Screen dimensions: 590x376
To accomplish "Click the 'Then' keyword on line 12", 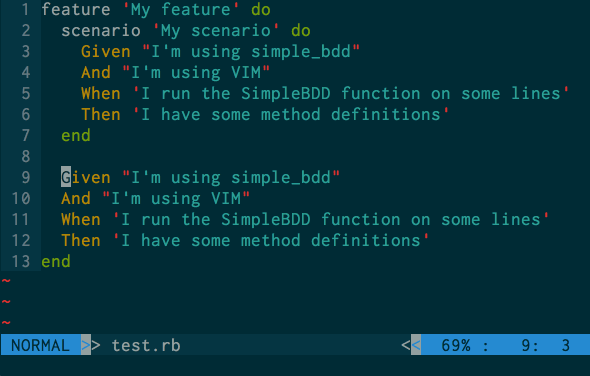I will 81,241.
